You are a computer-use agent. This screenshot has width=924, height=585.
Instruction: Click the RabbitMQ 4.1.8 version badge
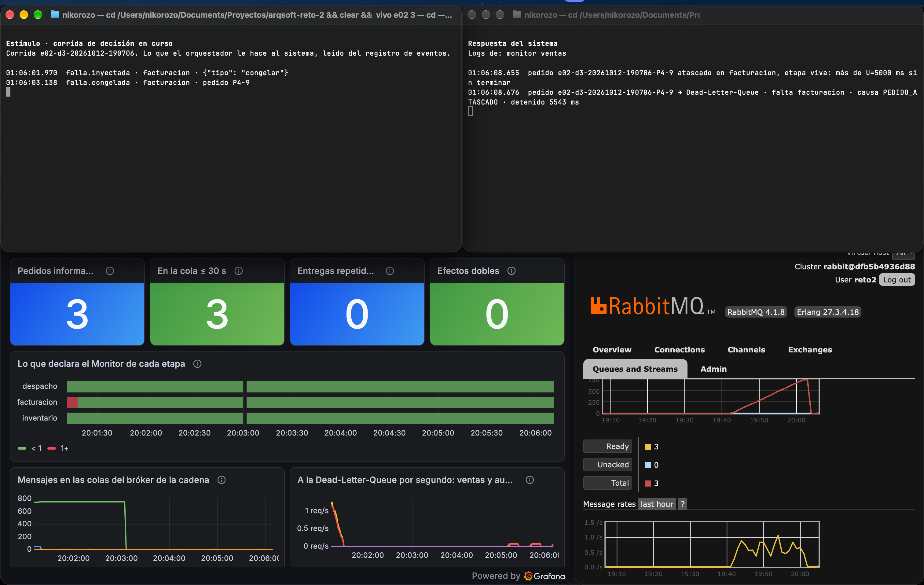click(x=756, y=312)
